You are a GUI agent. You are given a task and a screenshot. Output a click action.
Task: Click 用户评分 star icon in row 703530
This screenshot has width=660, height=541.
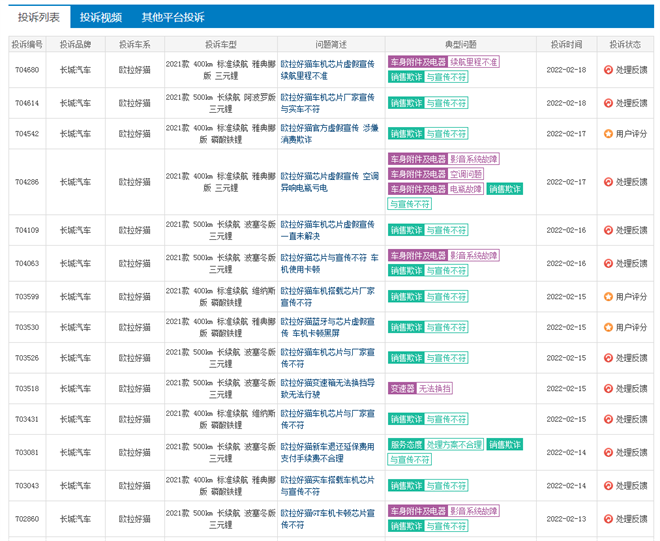[x=608, y=327]
